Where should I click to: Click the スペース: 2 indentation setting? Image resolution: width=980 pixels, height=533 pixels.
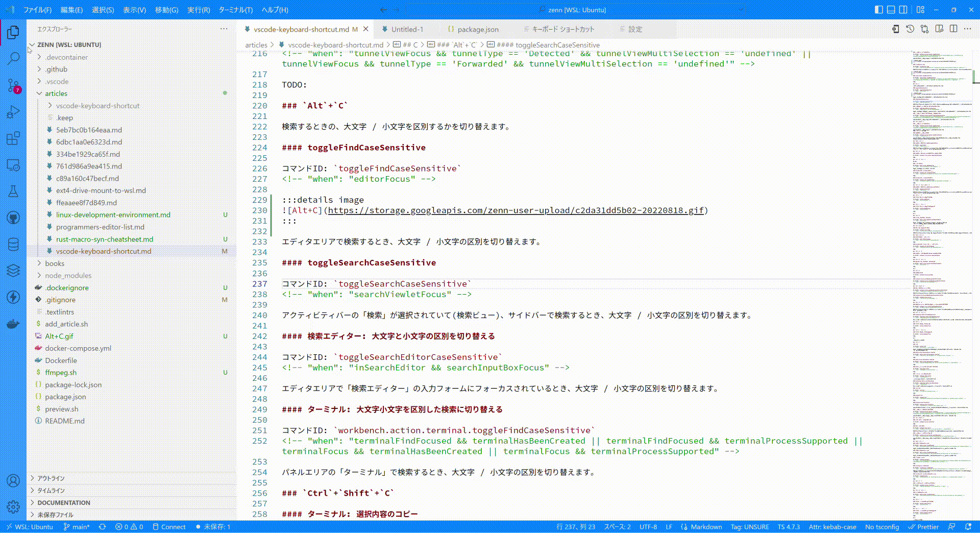pyautogui.click(x=617, y=527)
